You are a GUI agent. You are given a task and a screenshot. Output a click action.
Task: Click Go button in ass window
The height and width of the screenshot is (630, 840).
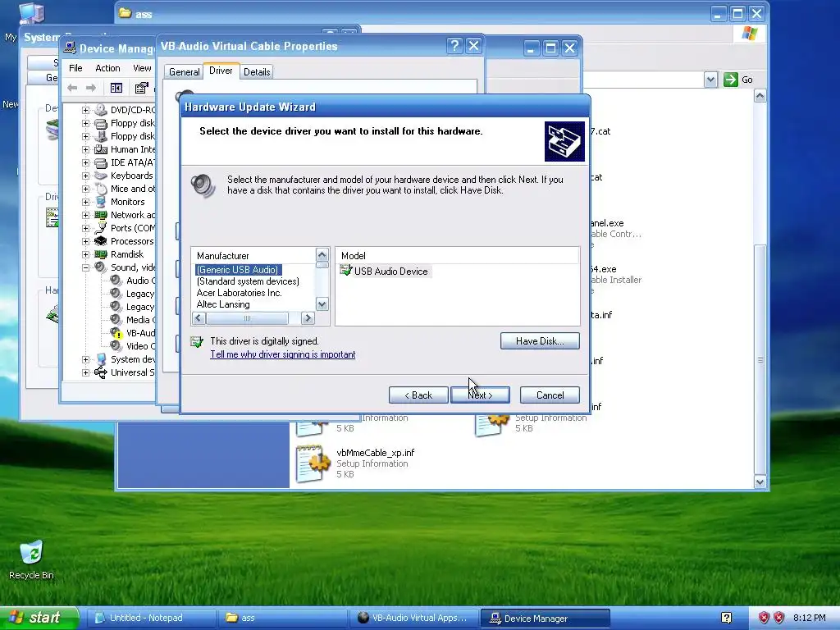click(x=739, y=80)
